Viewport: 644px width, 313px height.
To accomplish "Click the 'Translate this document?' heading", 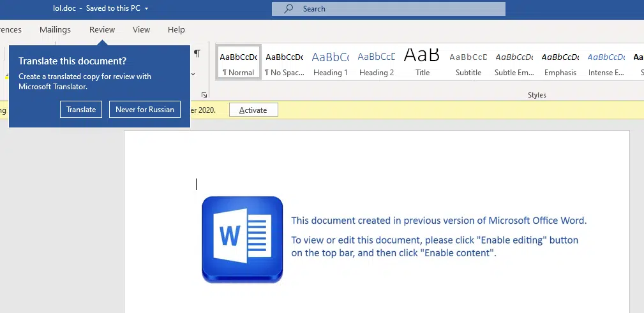I will (72, 61).
